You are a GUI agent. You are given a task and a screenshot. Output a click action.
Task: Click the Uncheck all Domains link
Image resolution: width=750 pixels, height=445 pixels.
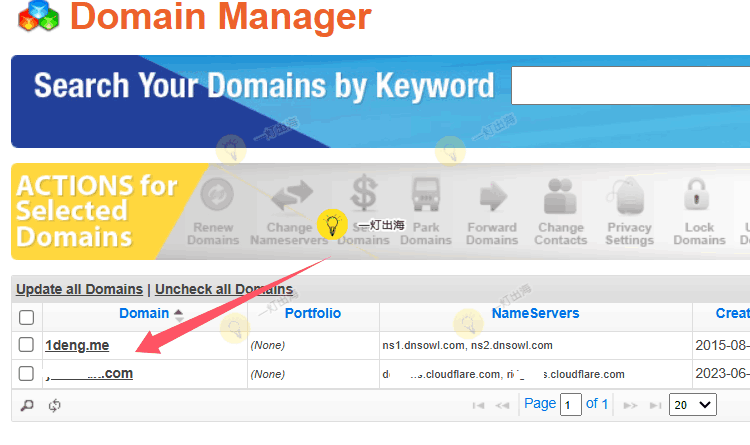(x=224, y=289)
